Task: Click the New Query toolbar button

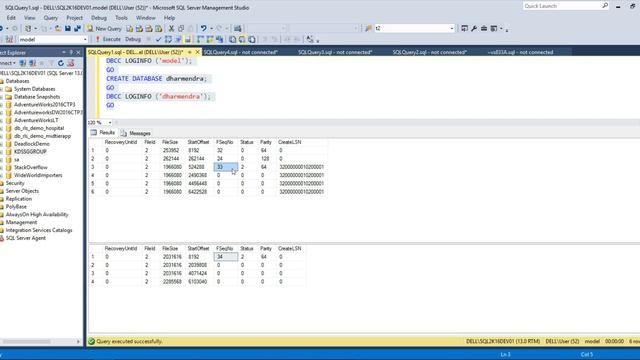Action: click(104, 29)
